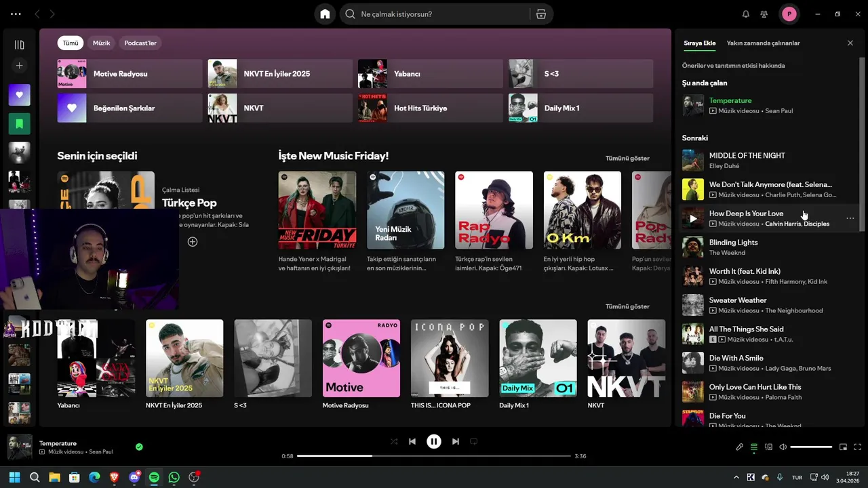868x488 pixels.
Task: Skip to next track
Action: [x=456, y=441]
